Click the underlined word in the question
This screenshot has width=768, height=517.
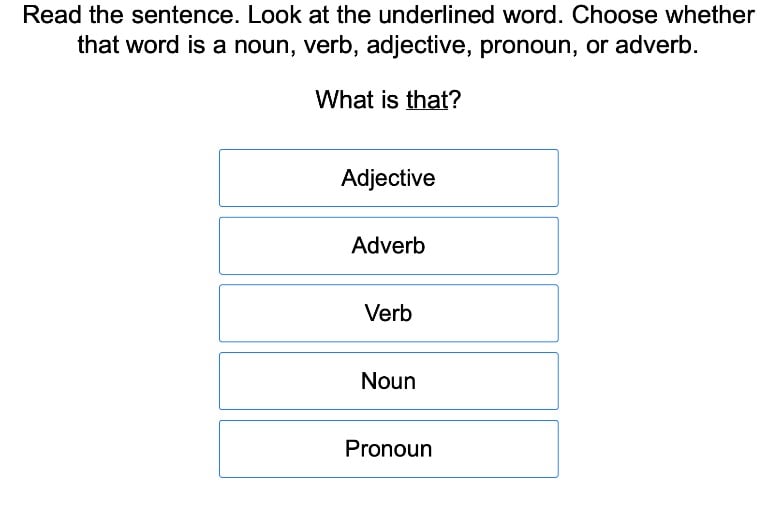coord(427,100)
